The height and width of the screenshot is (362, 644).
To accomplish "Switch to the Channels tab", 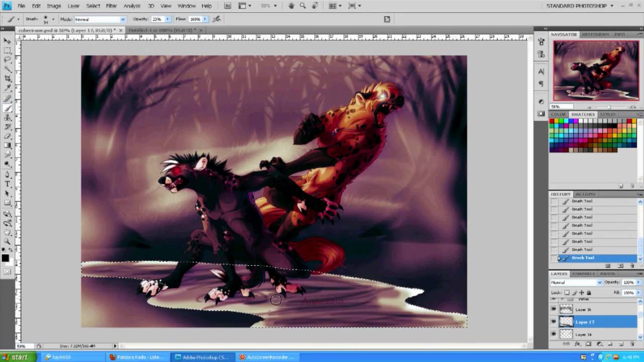I will 584,274.
